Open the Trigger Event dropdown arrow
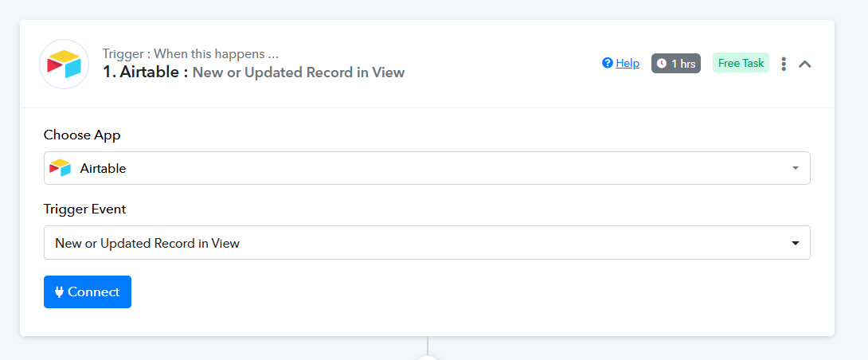Image resolution: width=868 pixels, height=360 pixels. [x=796, y=243]
